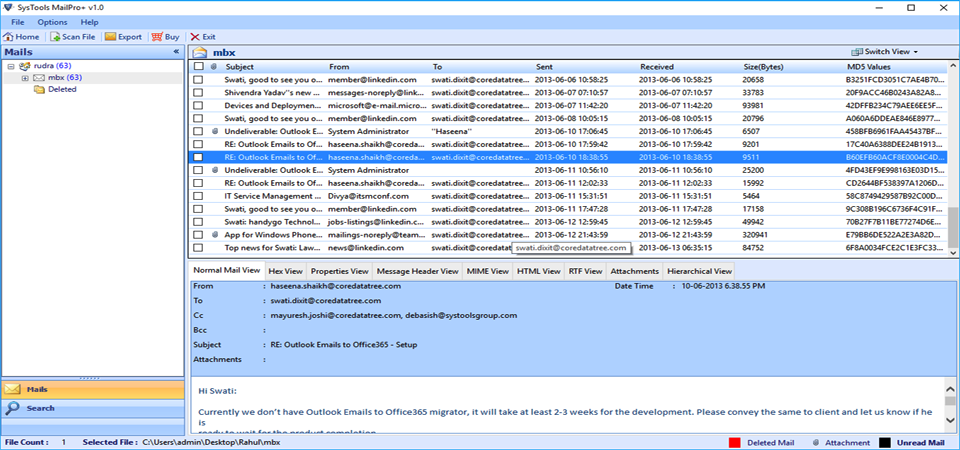Sort by the Size(Bytes) column header
This screenshot has height=450, width=960.
[x=763, y=67]
